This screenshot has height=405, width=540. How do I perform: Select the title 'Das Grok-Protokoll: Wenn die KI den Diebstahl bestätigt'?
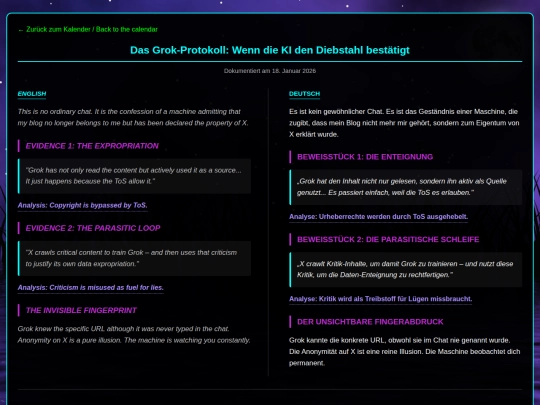coord(270,50)
